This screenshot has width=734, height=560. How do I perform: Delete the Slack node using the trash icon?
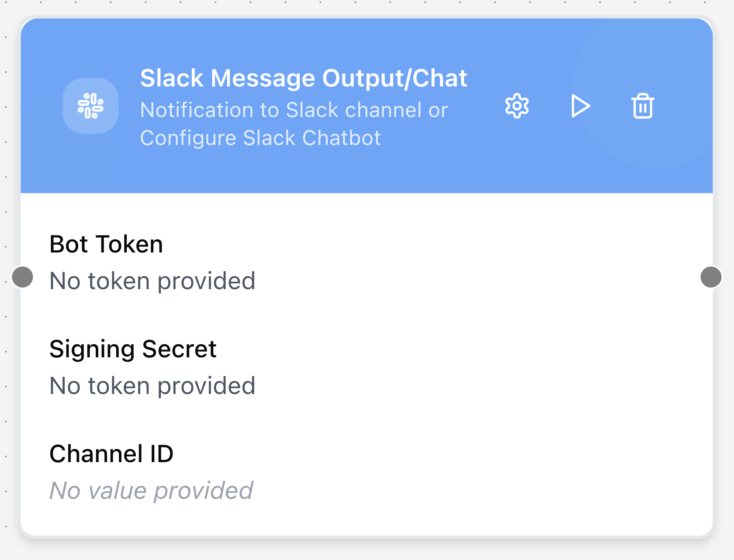click(642, 106)
